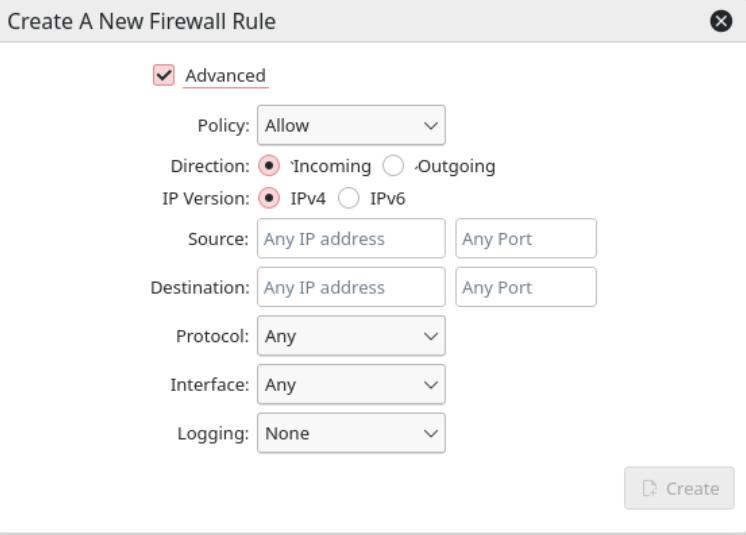Click the Create button

pyautogui.click(x=679, y=488)
